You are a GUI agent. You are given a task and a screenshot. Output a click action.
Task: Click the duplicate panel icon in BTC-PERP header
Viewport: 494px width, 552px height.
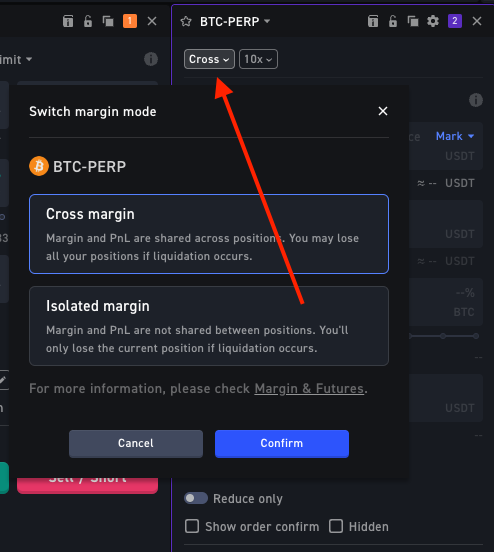point(413,21)
